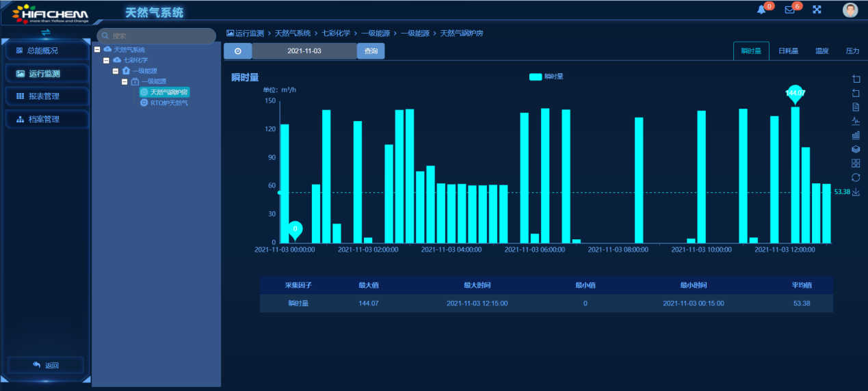The image size is (868, 391).
Task: Click the user avatar in header
Action: (850, 10)
